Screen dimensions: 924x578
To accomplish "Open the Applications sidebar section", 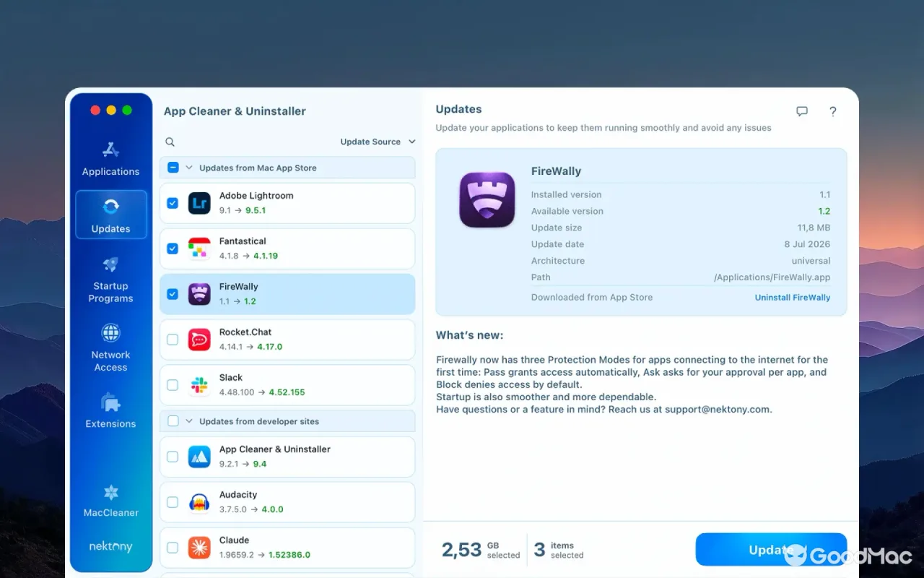I will 110,159.
